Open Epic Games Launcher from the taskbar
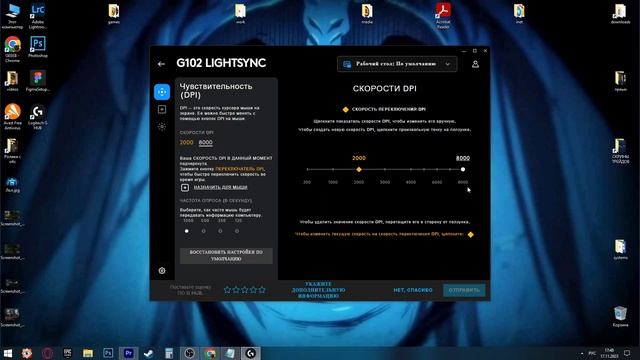Image resolution: width=640 pixels, height=360 pixels. (67, 353)
